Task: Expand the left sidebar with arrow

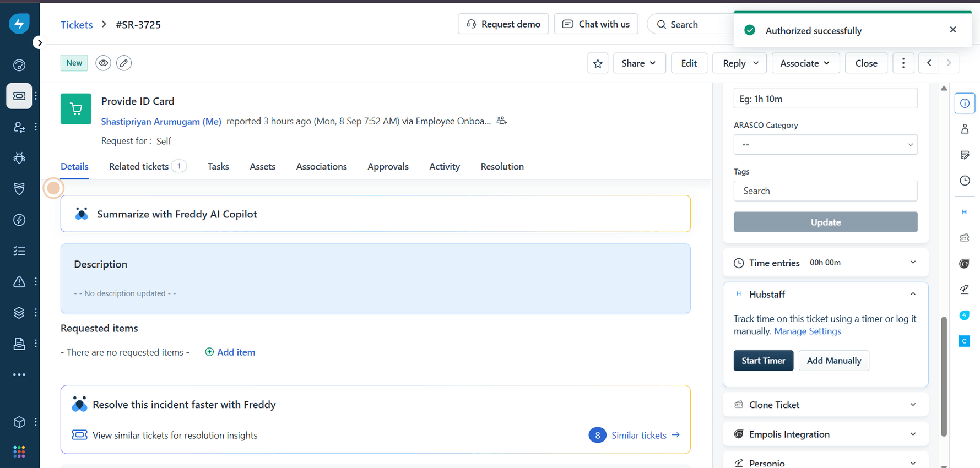Action: pyautogui.click(x=39, y=42)
